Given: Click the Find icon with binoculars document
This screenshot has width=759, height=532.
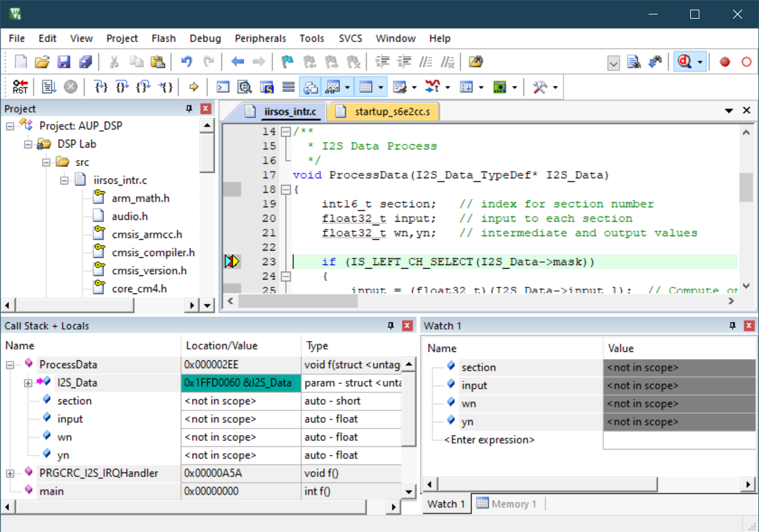Looking at the screenshot, I should click(633, 62).
